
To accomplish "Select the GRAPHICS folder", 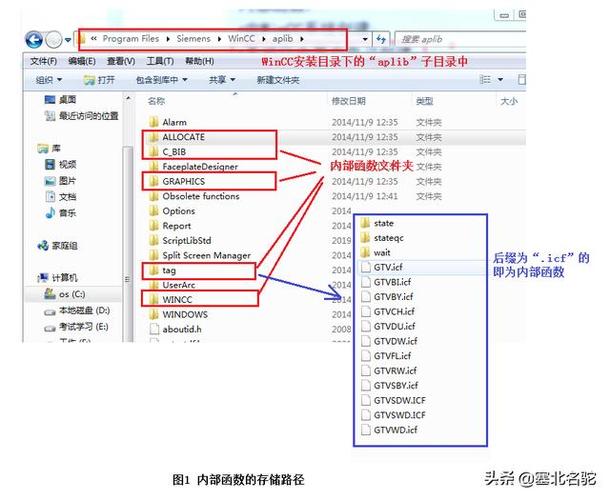I will [x=177, y=181].
